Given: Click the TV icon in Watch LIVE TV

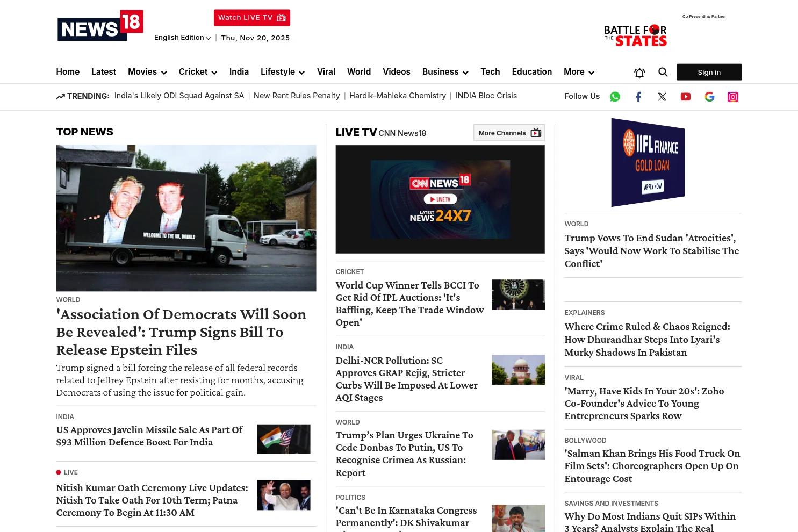Looking at the screenshot, I should tap(281, 18).
